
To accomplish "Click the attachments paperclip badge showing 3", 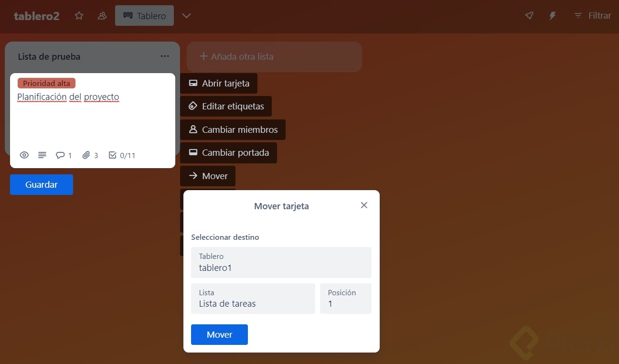I will pyautogui.click(x=90, y=155).
